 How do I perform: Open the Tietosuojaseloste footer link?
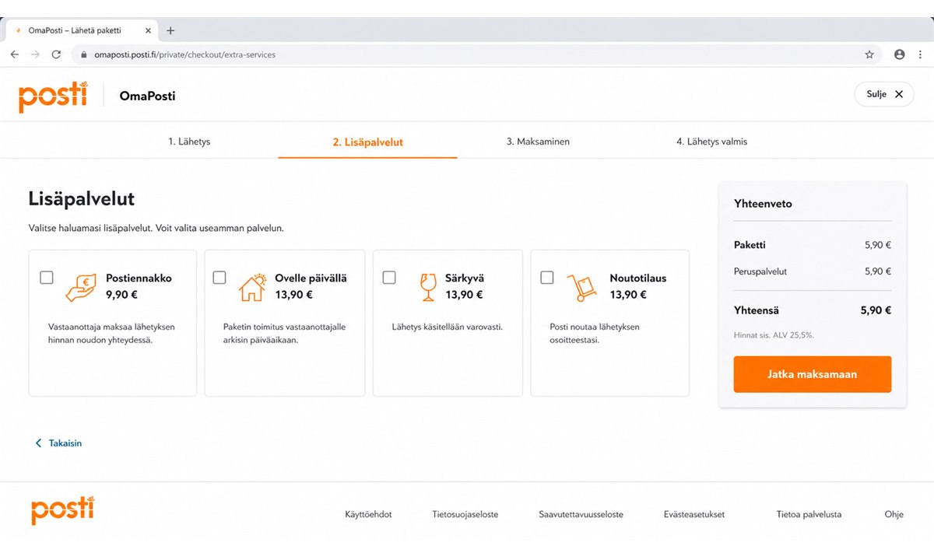(x=465, y=514)
